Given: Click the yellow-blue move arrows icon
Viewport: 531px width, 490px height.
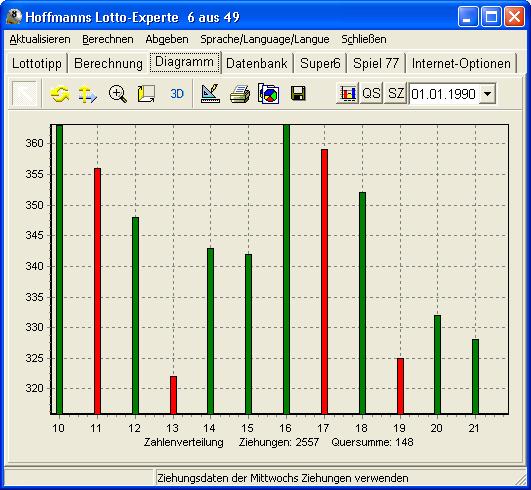Looking at the screenshot, I should pyautogui.click(x=88, y=94).
